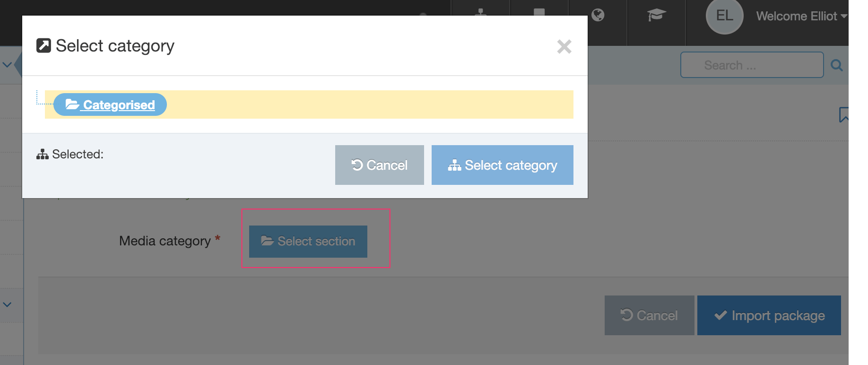Click the Import package button

pyautogui.click(x=769, y=315)
